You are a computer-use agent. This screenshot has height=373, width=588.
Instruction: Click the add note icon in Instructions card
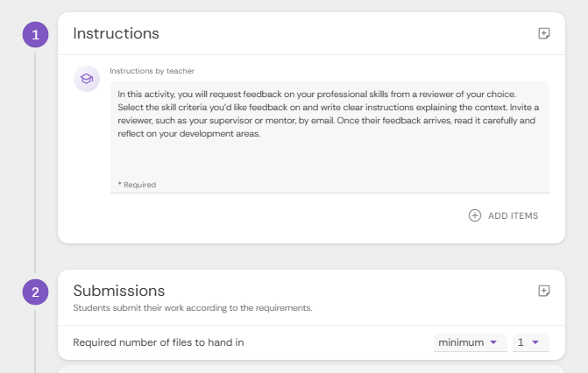544,33
